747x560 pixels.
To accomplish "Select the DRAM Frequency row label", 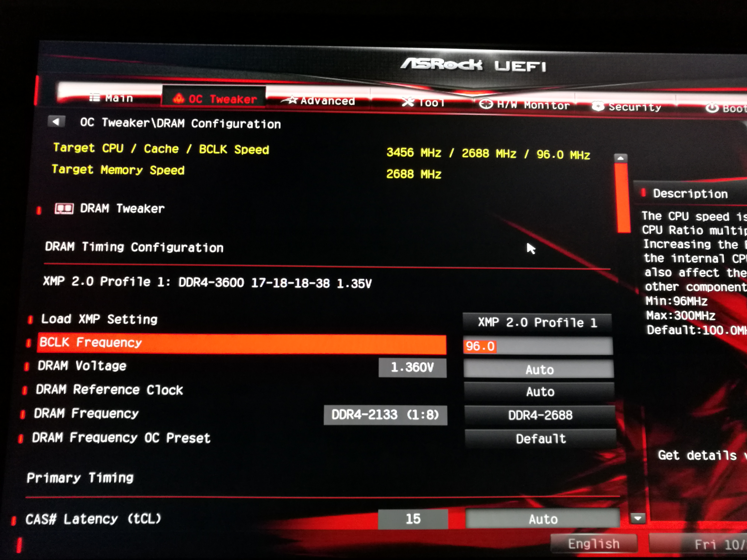I will (x=86, y=413).
